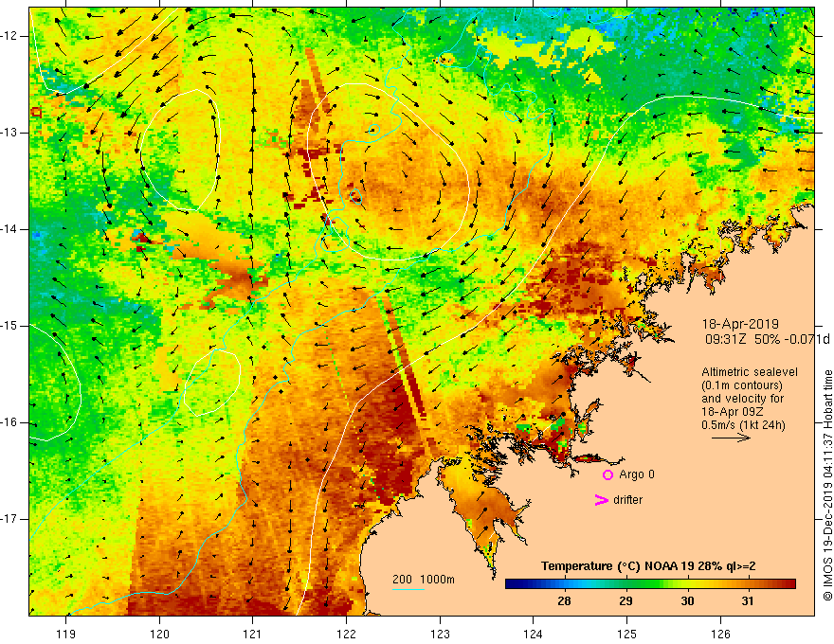Click the 'and velocity for' caption line
Image resolution: width=834 pixels, height=644 pixels.
click(742, 399)
